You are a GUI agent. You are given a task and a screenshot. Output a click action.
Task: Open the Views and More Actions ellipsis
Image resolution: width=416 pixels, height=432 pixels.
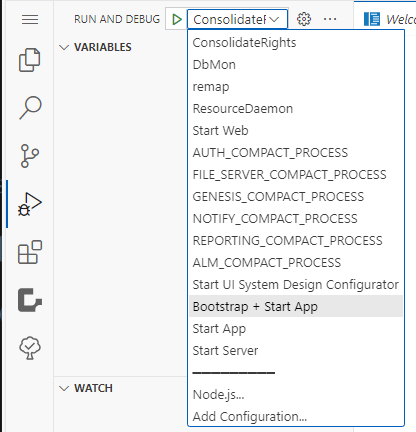pos(330,19)
